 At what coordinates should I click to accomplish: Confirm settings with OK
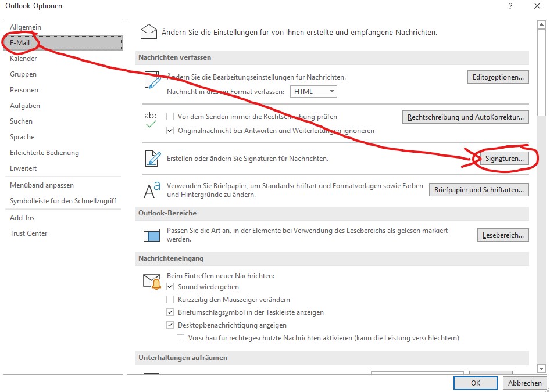coord(475,383)
